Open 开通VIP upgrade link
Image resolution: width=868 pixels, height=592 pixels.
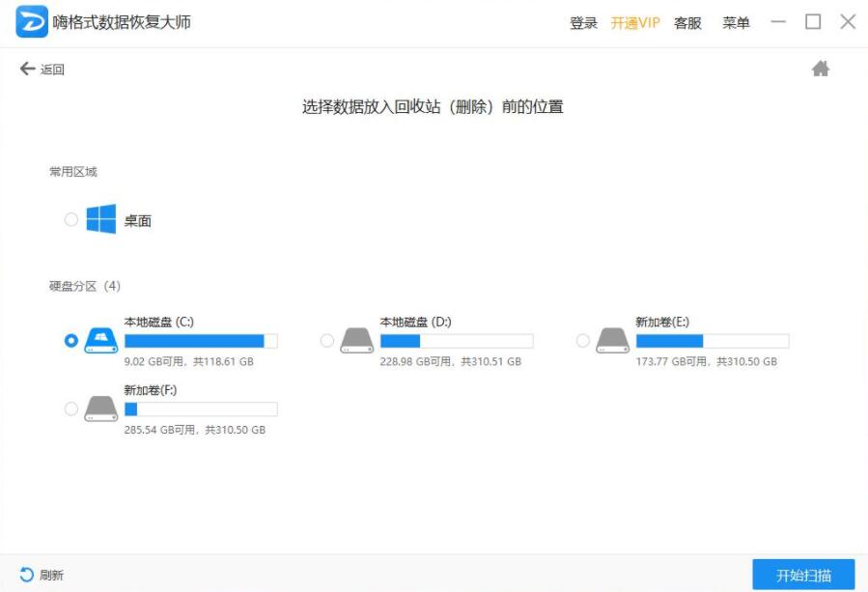635,23
